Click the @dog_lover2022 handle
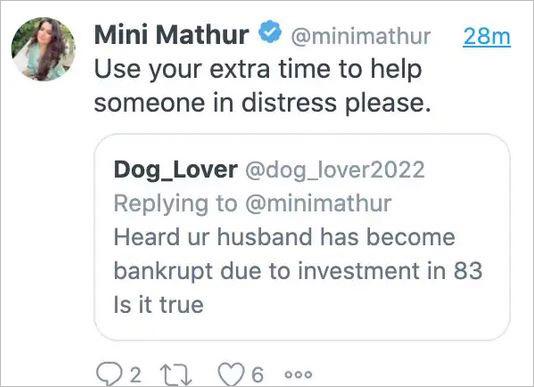534x387 pixels. pyautogui.click(x=335, y=170)
